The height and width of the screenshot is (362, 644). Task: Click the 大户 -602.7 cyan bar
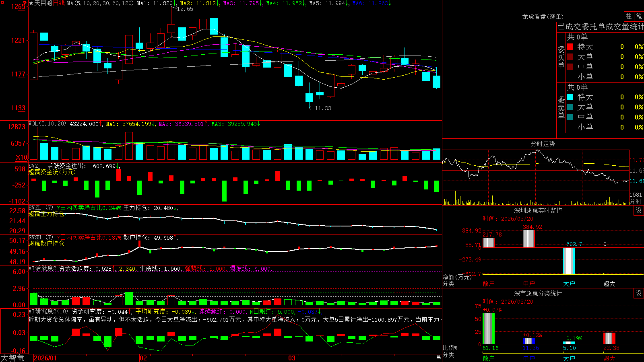tap(569, 261)
